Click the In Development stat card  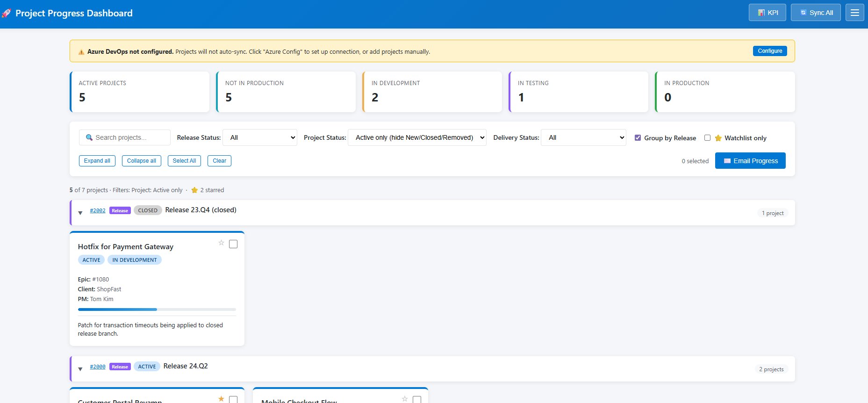coord(432,92)
